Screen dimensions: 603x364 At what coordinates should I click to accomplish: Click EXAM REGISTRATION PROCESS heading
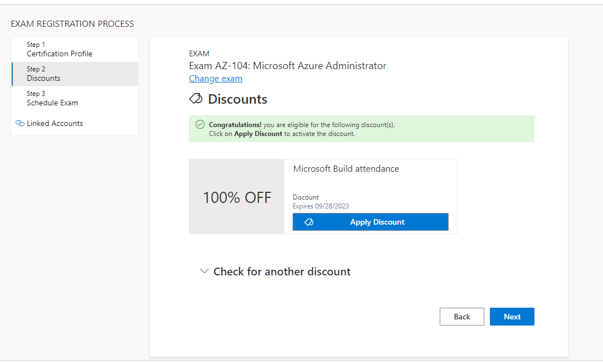point(72,24)
